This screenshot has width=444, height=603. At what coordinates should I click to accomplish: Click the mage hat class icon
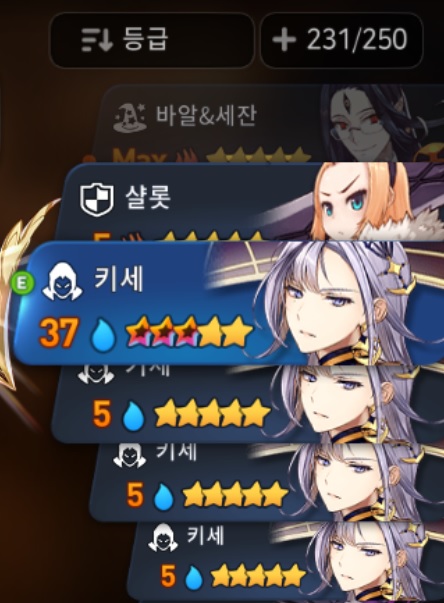[x=130, y=116]
